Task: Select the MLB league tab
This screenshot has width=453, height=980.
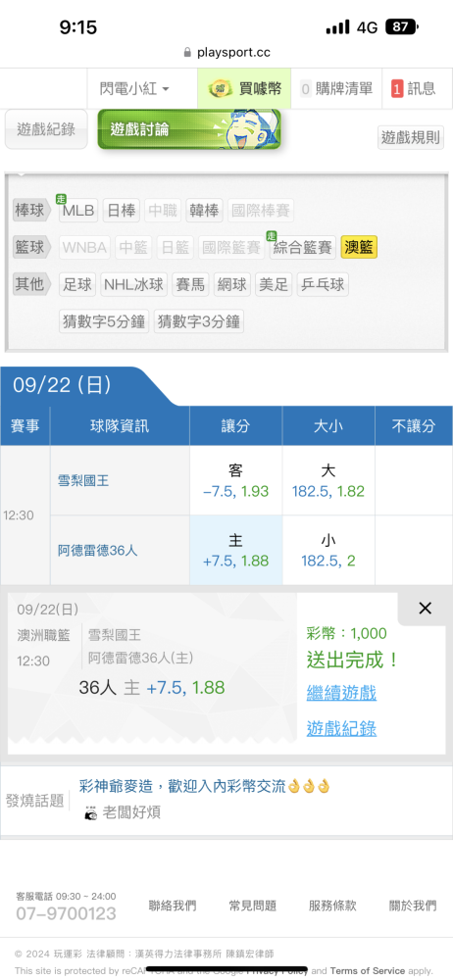Action: coord(78,211)
